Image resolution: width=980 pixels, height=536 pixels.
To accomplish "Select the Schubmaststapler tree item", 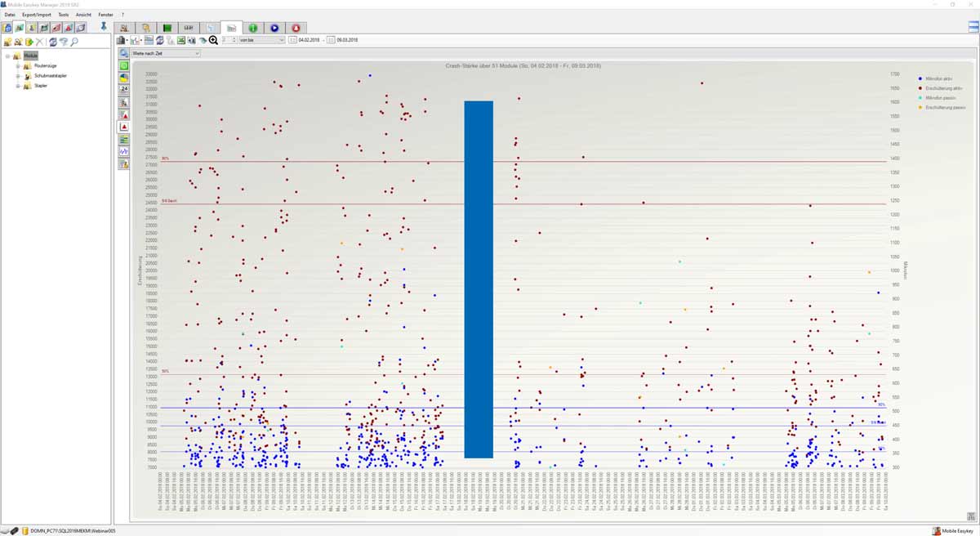I will (49, 75).
